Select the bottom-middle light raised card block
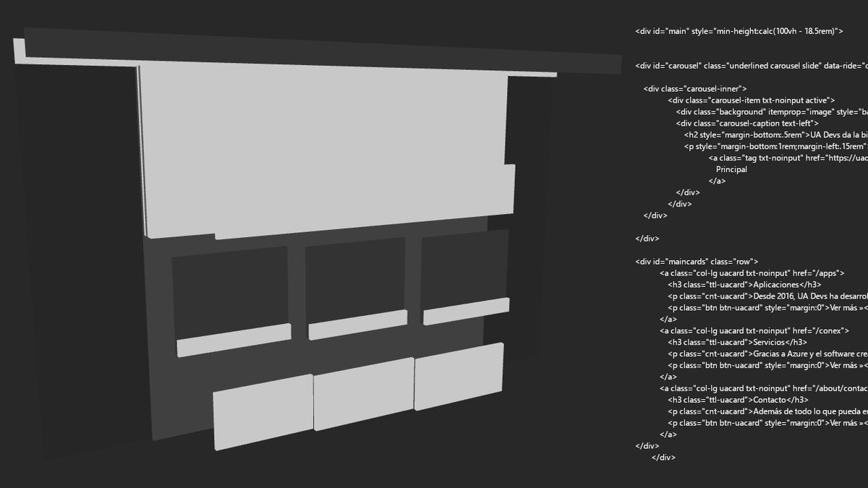The height and width of the screenshot is (488, 868). pos(364,393)
